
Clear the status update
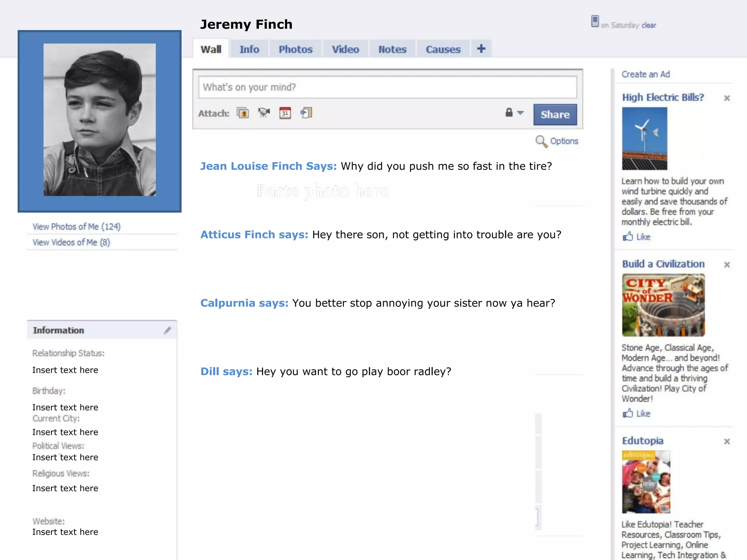click(649, 25)
